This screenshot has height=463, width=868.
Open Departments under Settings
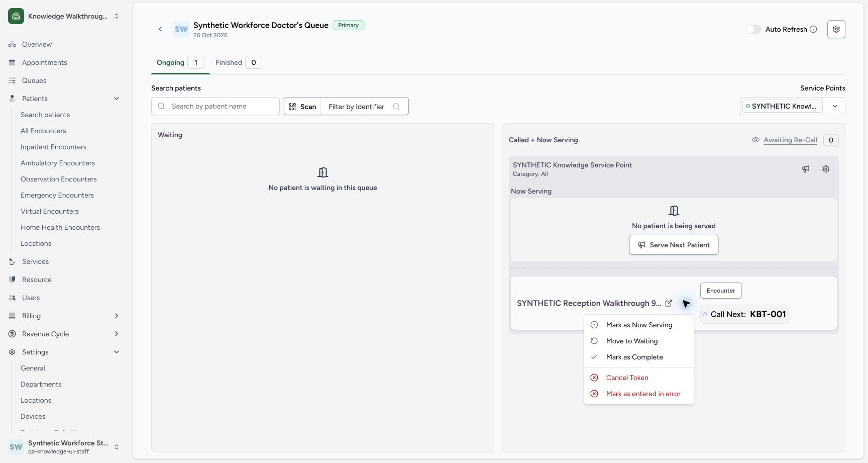[41, 384]
